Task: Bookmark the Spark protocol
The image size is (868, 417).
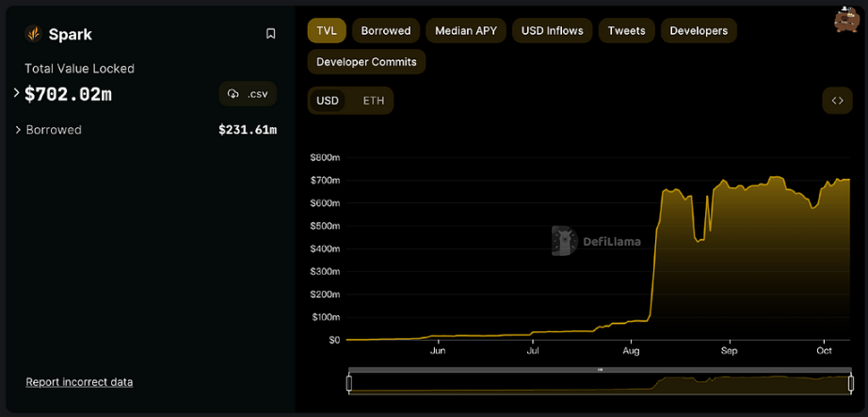Action: (271, 34)
